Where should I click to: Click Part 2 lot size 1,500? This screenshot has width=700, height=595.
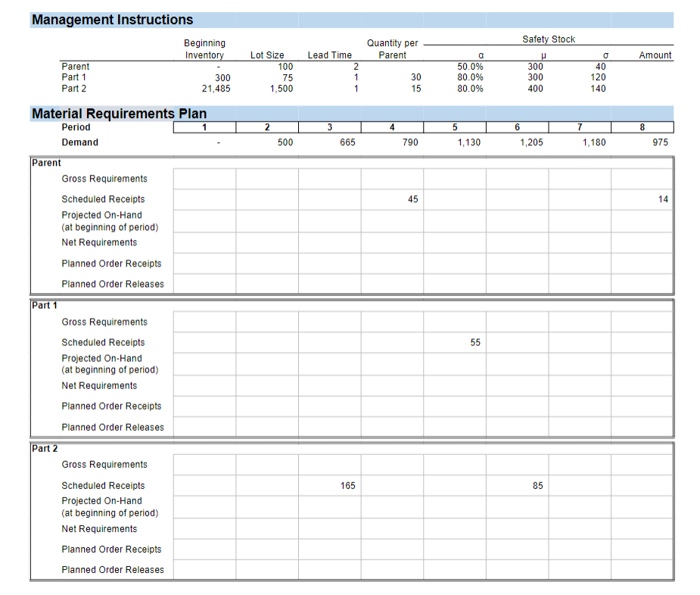pyautogui.click(x=282, y=89)
